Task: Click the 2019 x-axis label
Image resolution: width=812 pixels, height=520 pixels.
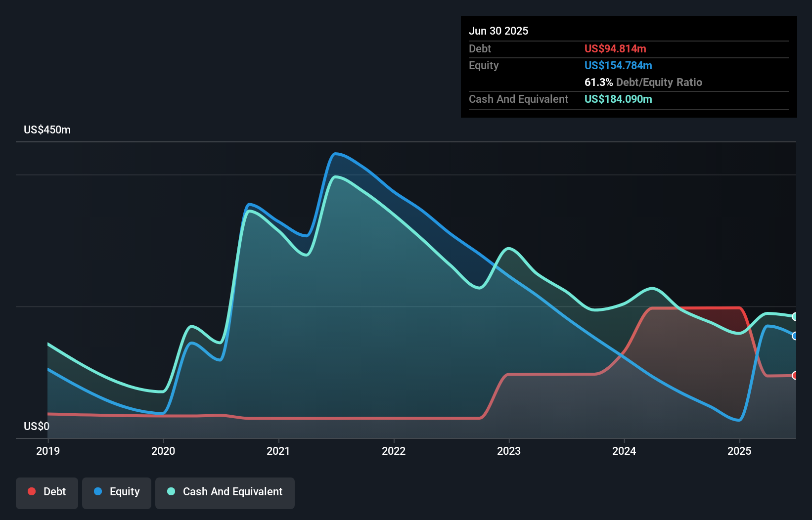Action: [x=48, y=451]
